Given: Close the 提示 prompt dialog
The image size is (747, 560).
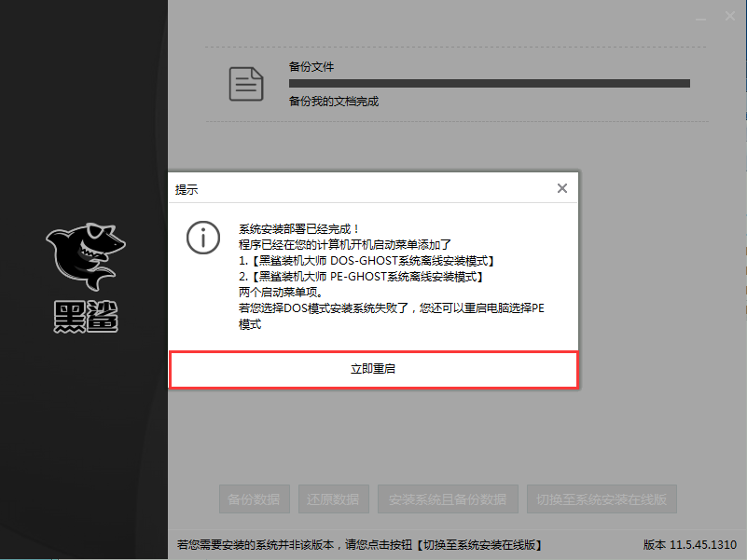Looking at the screenshot, I should click(562, 187).
